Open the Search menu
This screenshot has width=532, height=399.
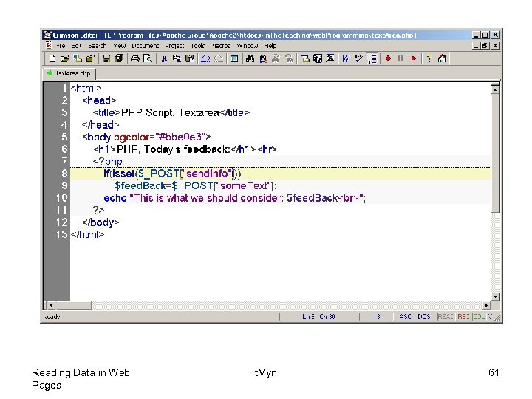98,46
